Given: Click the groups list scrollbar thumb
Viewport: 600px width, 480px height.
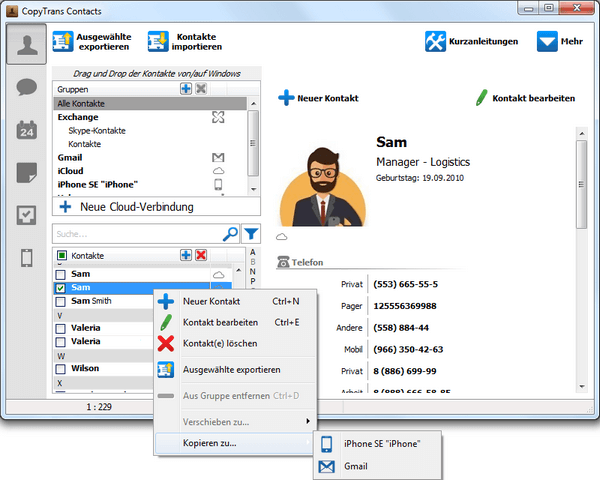Looking at the screenshot, I should pyautogui.click(x=253, y=143).
